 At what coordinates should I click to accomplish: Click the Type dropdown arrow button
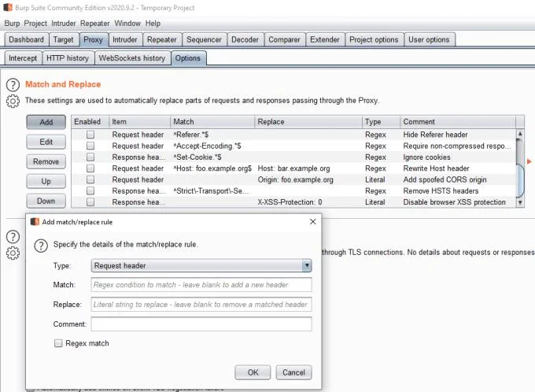(307, 265)
